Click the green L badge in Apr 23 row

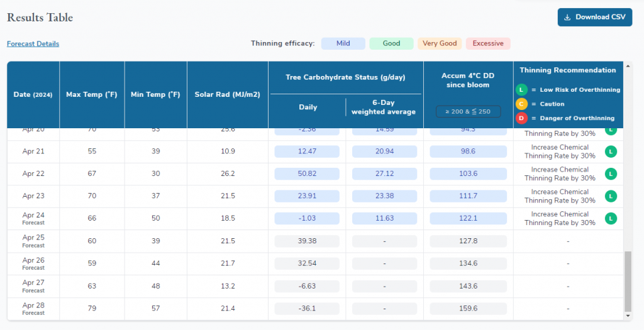pos(610,196)
